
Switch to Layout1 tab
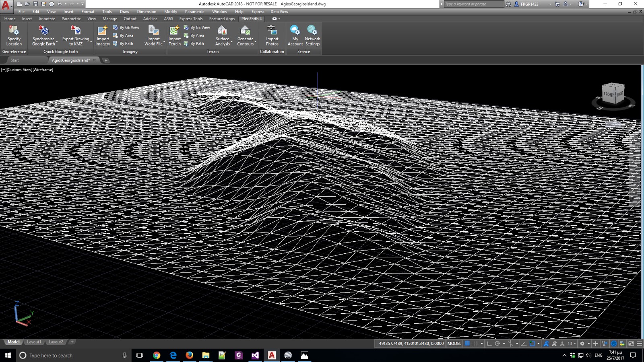coord(34,342)
